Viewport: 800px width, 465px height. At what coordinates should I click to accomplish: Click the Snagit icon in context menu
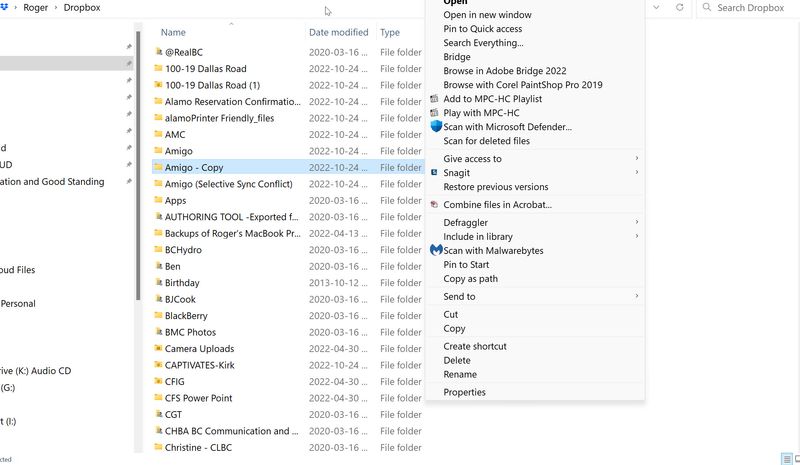click(434, 173)
